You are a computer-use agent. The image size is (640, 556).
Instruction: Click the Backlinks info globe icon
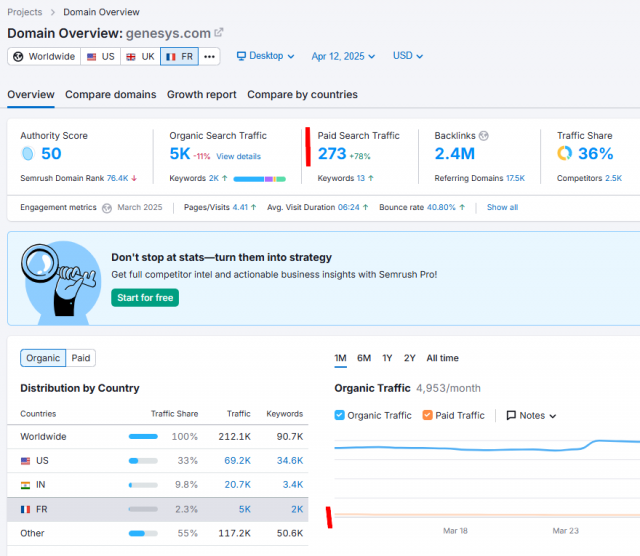tap(484, 136)
